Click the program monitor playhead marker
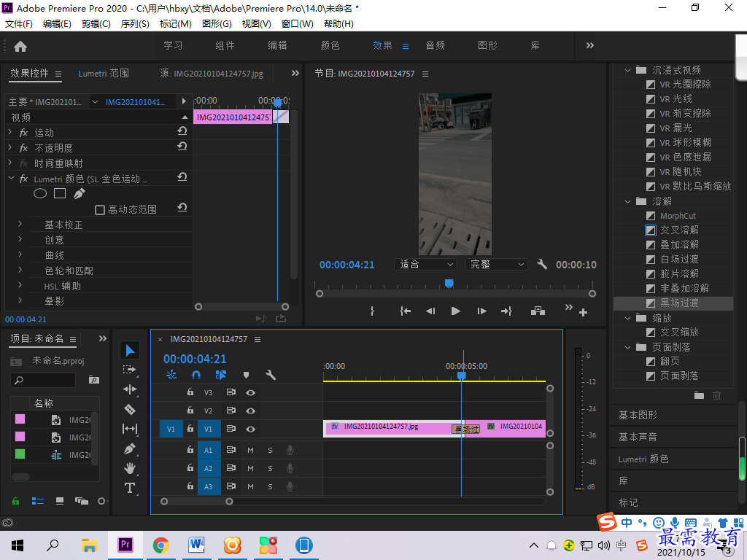 [x=449, y=284]
